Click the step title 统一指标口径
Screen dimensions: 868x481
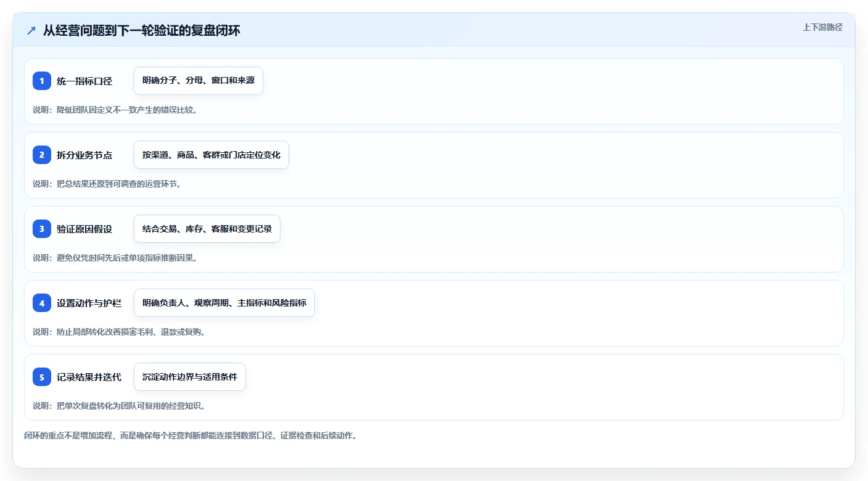click(84, 81)
